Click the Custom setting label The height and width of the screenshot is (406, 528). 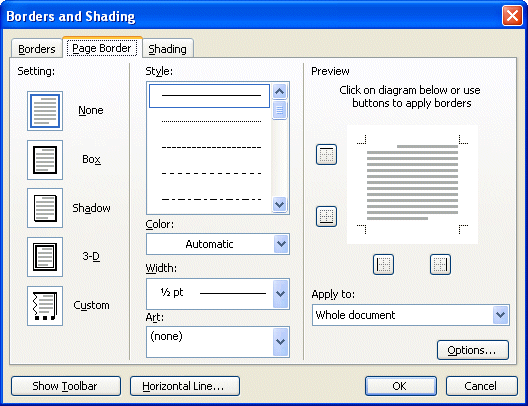pyautogui.click(x=91, y=305)
